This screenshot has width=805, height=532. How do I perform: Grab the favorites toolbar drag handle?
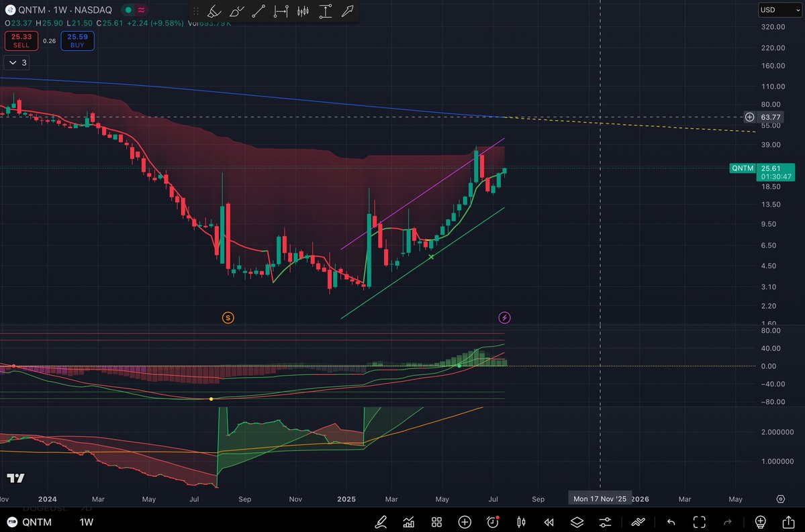click(x=195, y=11)
